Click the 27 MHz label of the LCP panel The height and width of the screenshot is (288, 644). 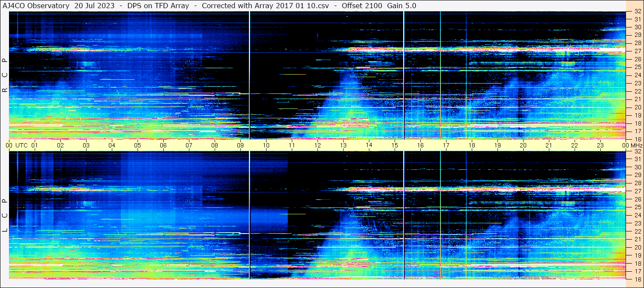click(637, 191)
